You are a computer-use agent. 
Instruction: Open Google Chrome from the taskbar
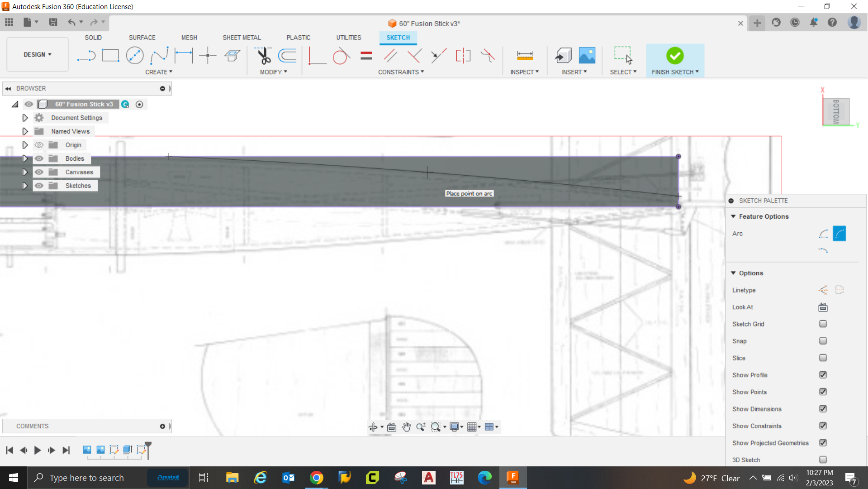[x=317, y=478]
